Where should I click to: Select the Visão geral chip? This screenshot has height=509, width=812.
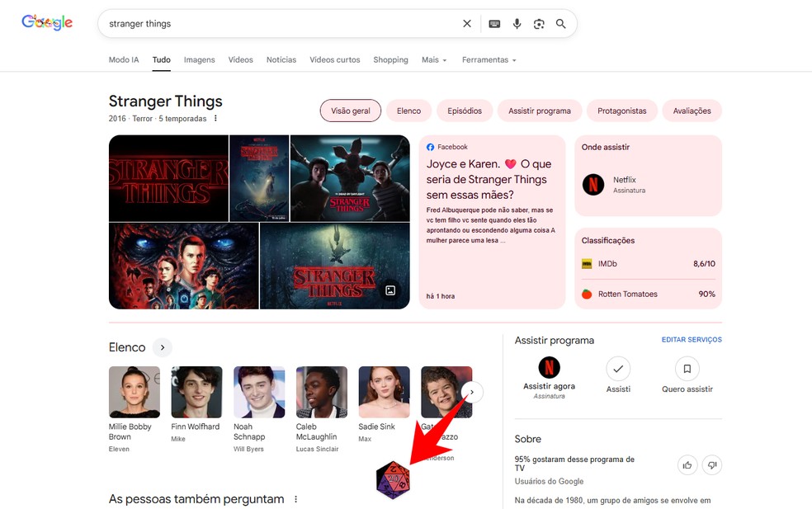pyautogui.click(x=351, y=111)
